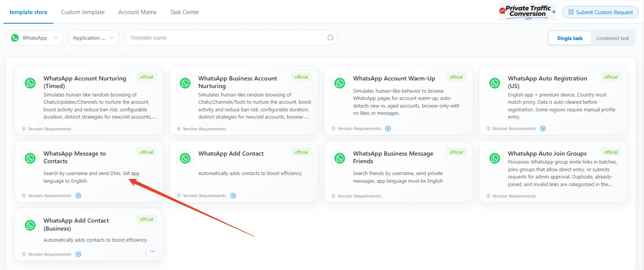This screenshot has width=644, height=270.
Task: Click Submit Custom Request button
Action: pyautogui.click(x=600, y=12)
